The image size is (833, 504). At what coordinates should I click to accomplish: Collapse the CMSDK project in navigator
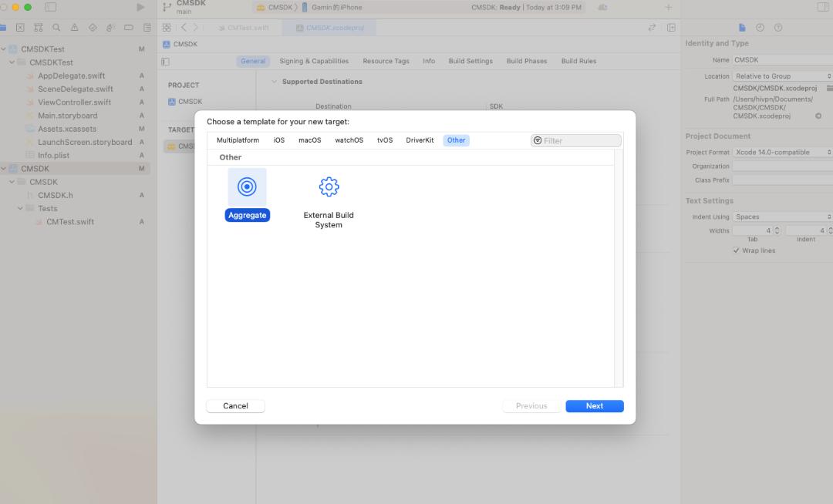3,168
